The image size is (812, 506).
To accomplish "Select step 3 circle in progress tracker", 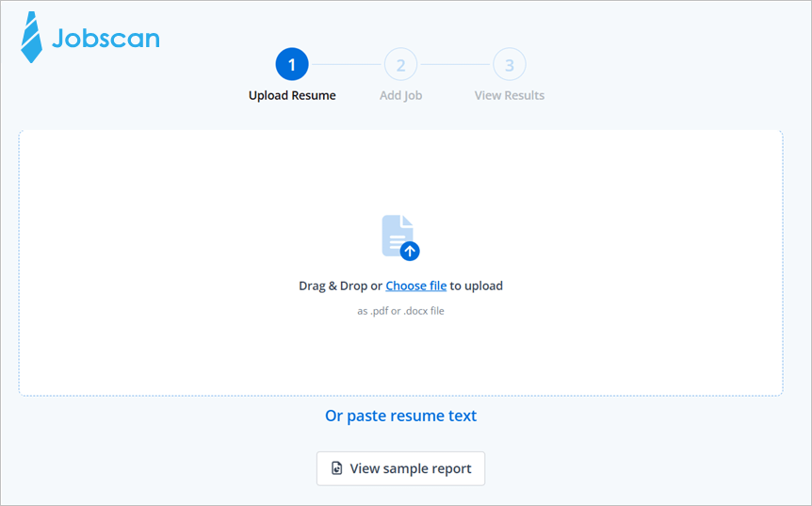I will [510, 64].
